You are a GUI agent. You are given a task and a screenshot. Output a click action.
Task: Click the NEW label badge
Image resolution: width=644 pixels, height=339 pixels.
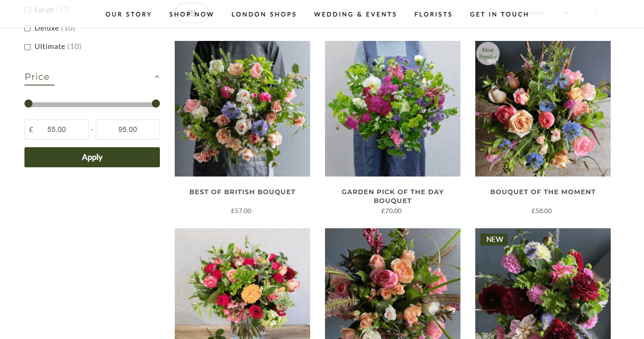495,240
